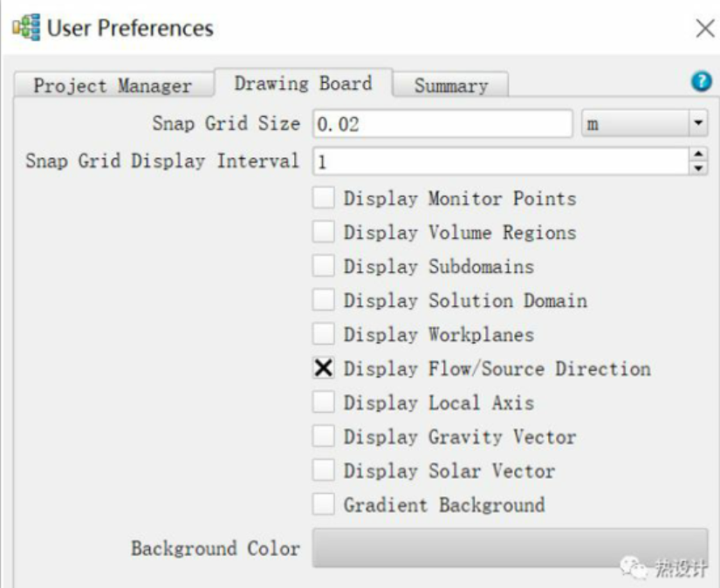
Task: Tick the Display Subdomains checkbox
Action: [324, 266]
